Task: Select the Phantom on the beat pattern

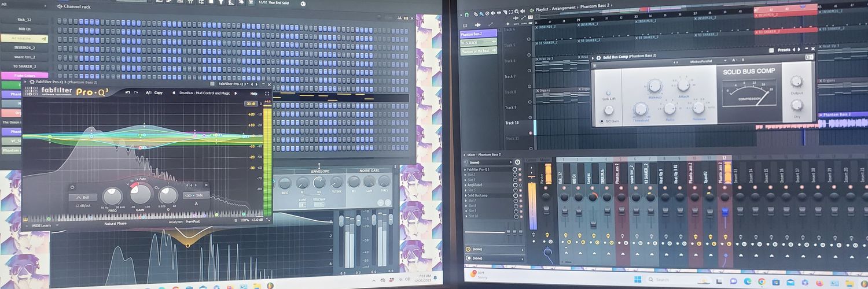Action: point(479,51)
